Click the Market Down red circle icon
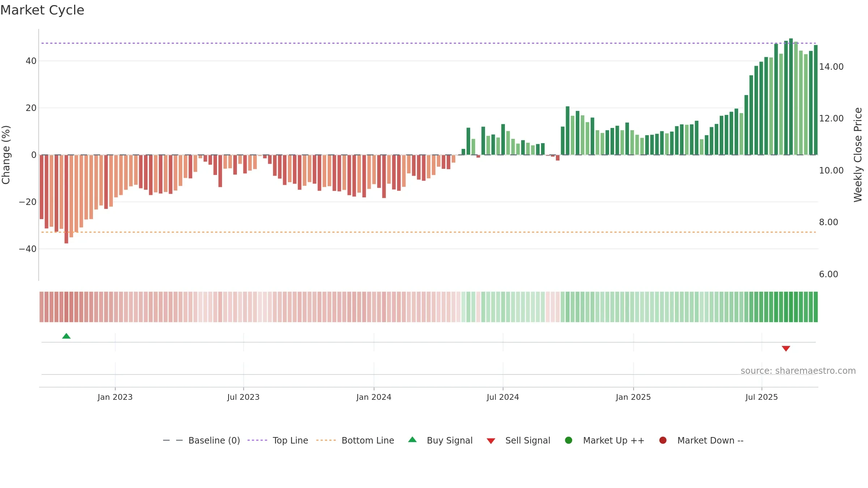868x488 pixels. (x=663, y=440)
